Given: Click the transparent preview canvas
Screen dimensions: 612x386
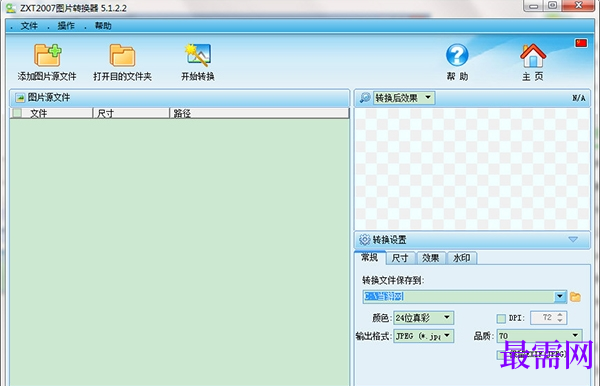Looking at the screenshot, I should coord(472,169).
